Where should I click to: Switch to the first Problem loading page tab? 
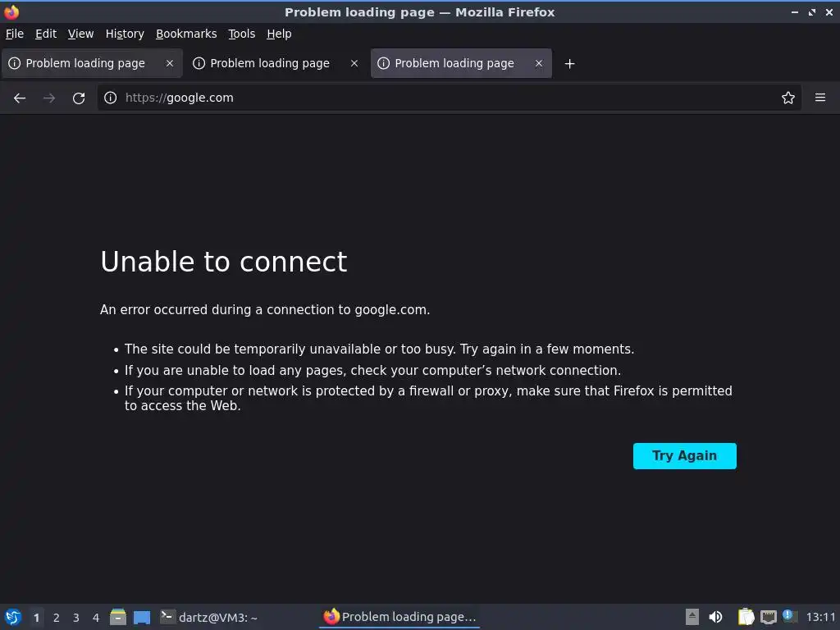[x=92, y=63]
